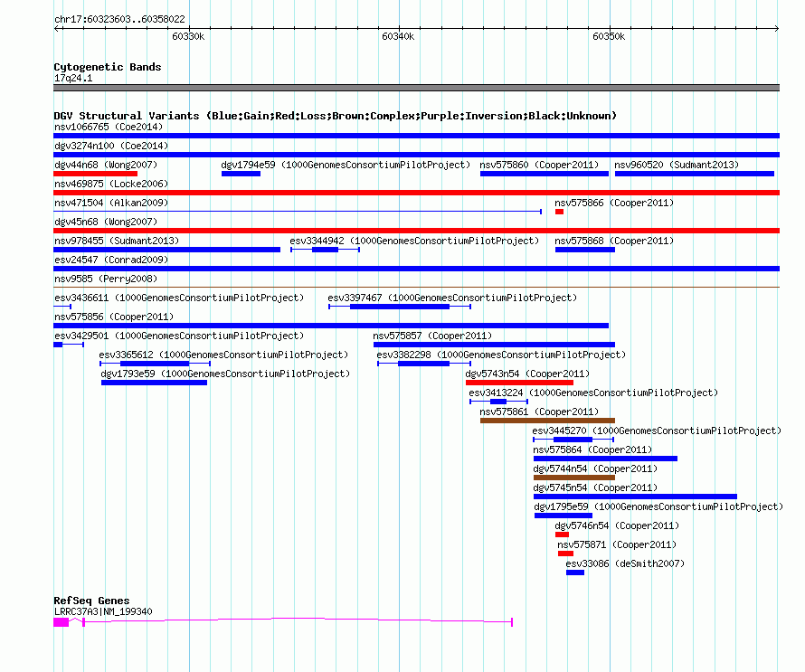Select the red nsv575871 loss bar
805x672 pixels.
click(565, 554)
